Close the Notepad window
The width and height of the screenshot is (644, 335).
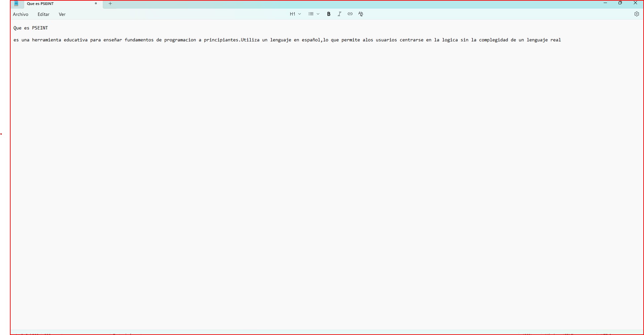click(635, 3)
